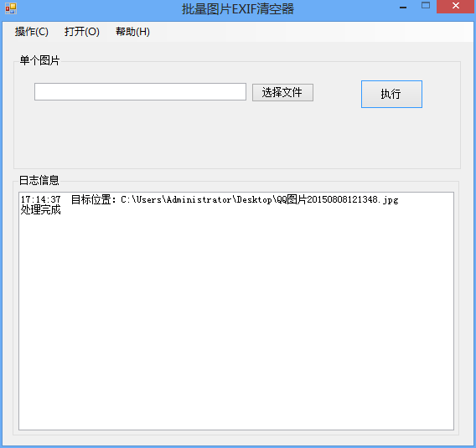Click the 批量图片EXIF清空器 title text

[238, 9]
